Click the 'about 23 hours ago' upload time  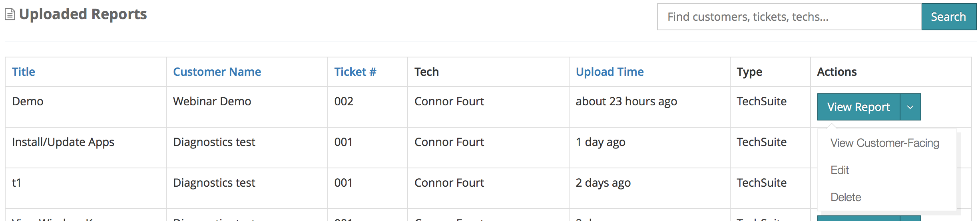pos(626,101)
